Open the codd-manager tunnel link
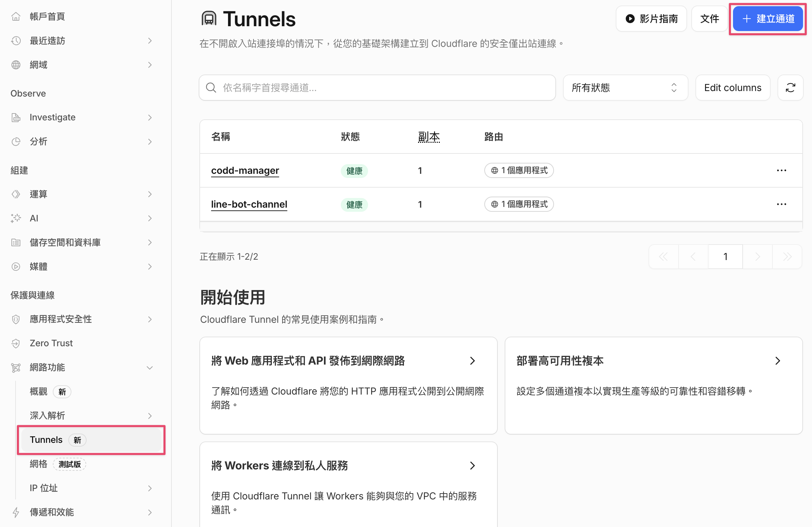The width and height of the screenshot is (812, 527). [x=245, y=170]
